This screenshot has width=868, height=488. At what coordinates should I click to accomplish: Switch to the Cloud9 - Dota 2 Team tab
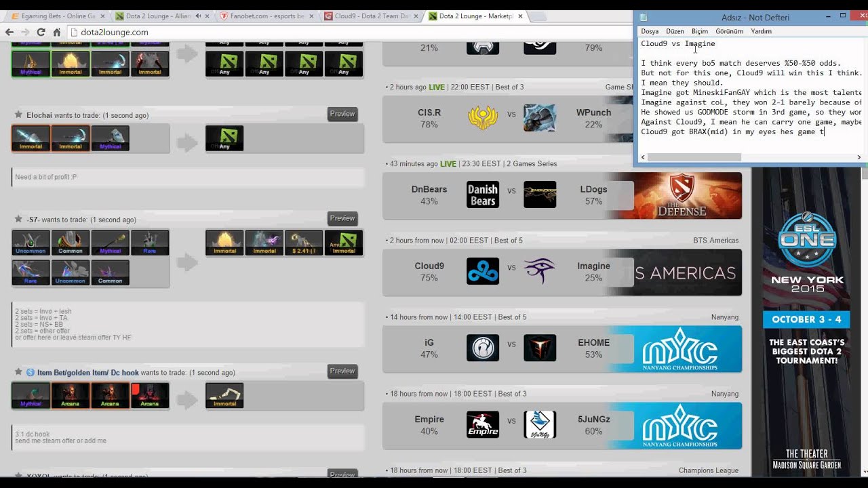(x=371, y=16)
